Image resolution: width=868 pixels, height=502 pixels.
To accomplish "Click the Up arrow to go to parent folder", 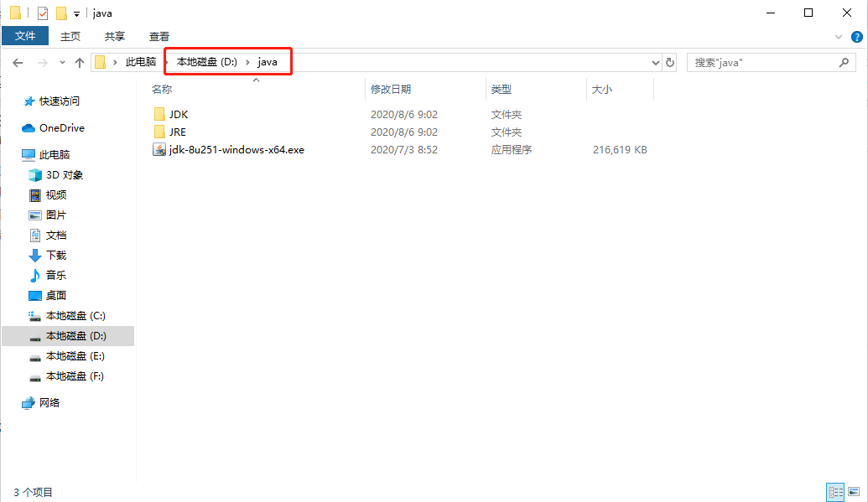I will click(x=80, y=62).
